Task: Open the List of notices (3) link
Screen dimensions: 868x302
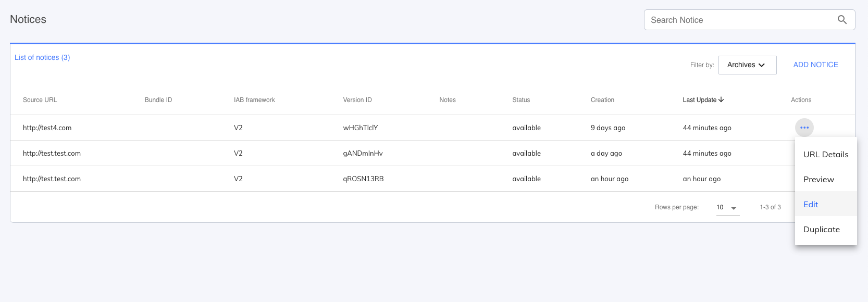Action: [x=42, y=57]
